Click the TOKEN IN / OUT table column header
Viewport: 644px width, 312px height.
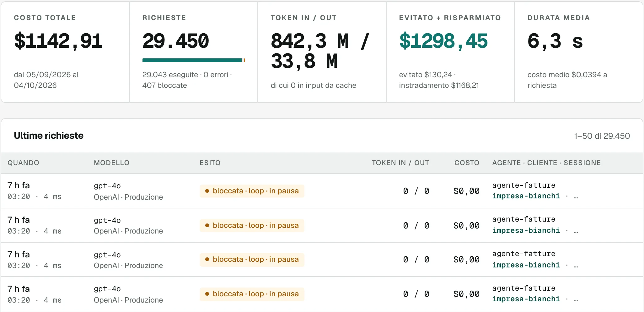coord(400,163)
